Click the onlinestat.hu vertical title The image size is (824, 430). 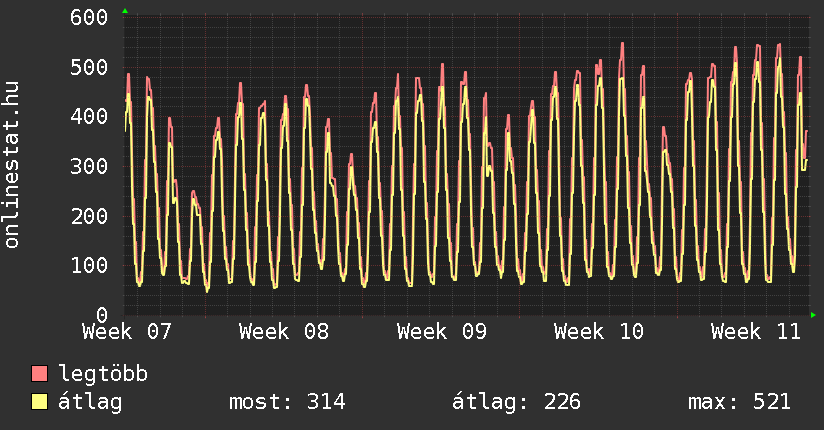[x=13, y=166]
